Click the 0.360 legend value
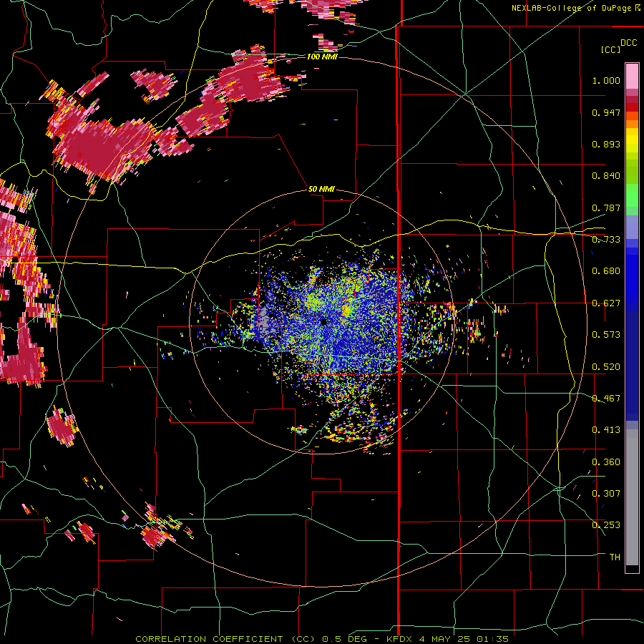 coord(606,462)
